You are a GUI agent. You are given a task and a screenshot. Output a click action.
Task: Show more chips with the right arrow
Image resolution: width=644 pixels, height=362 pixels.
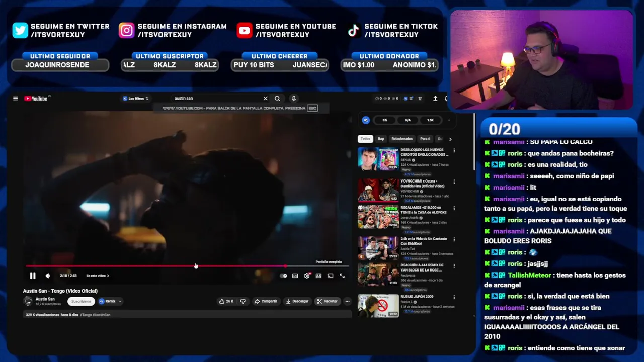(x=450, y=139)
